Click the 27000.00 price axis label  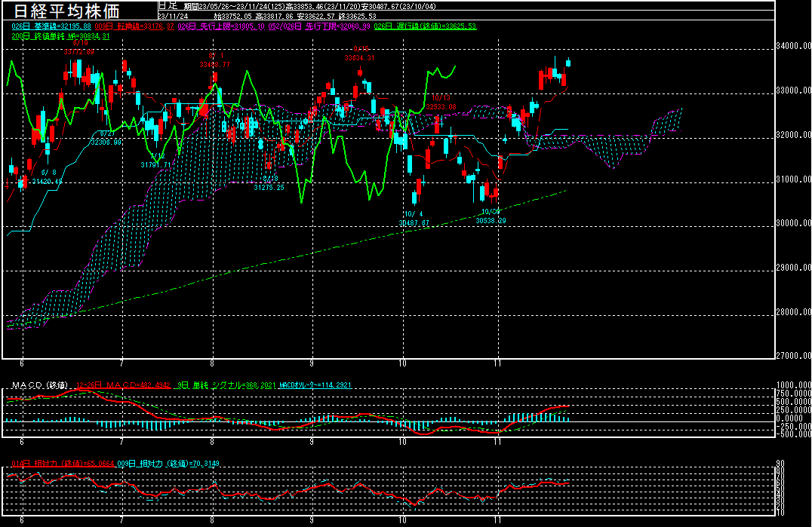click(x=793, y=356)
